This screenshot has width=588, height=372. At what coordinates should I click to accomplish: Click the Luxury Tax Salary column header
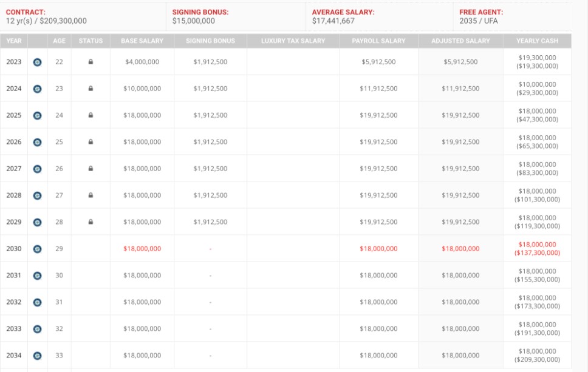(x=293, y=41)
